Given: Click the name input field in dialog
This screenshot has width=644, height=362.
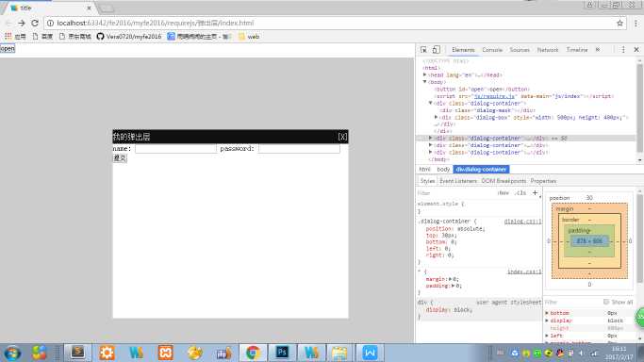Looking at the screenshot, I should click(175, 149).
